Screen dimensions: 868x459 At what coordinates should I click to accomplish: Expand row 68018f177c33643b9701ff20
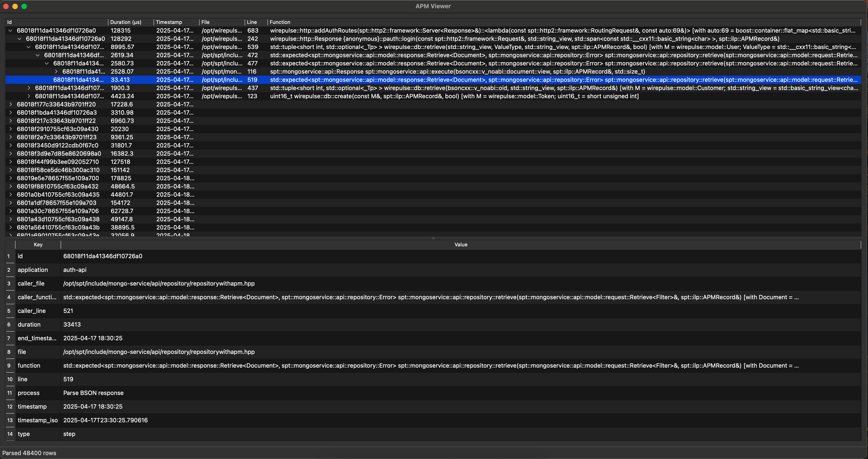[x=10, y=104]
